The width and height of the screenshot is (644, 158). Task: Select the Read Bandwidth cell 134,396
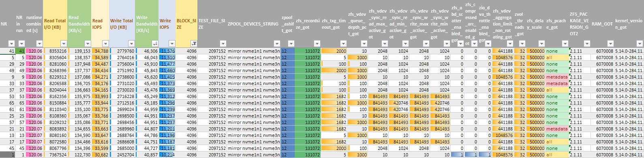click(x=80, y=148)
